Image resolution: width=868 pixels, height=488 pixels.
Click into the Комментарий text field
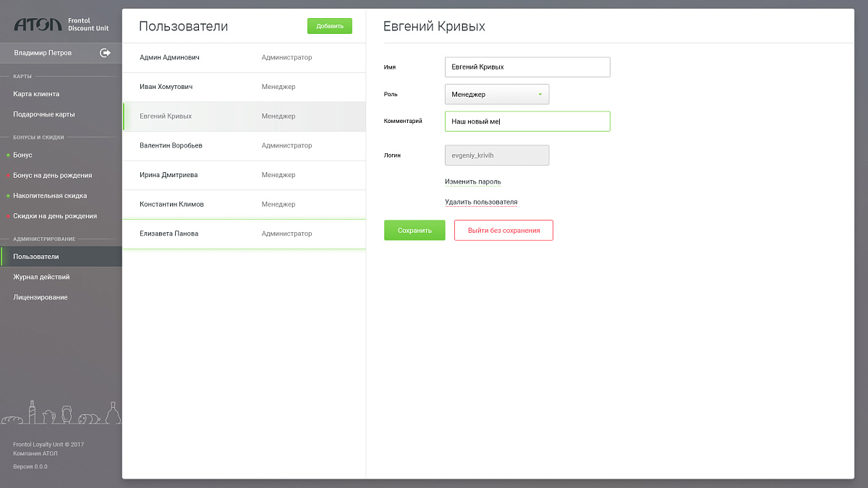527,121
